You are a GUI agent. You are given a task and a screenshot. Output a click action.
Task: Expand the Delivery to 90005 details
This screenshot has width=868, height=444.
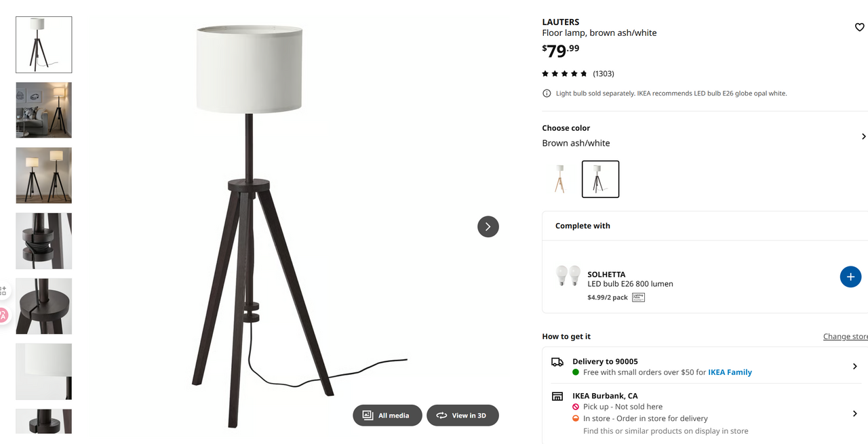854,366
